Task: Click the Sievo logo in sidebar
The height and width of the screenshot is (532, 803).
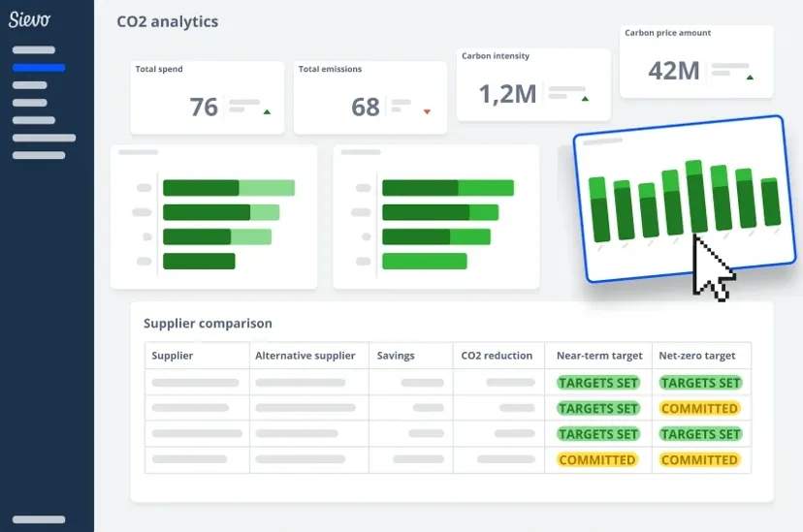Action: pos(29,19)
